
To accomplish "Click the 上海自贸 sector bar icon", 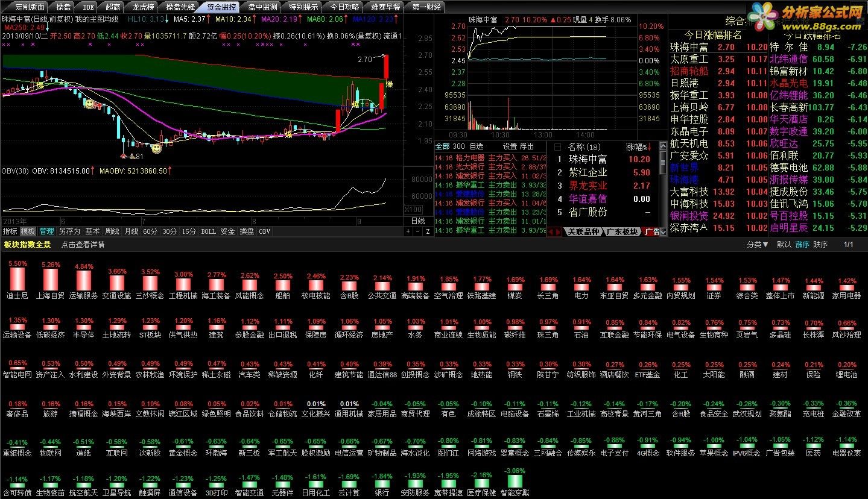I will tap(50, 279).
